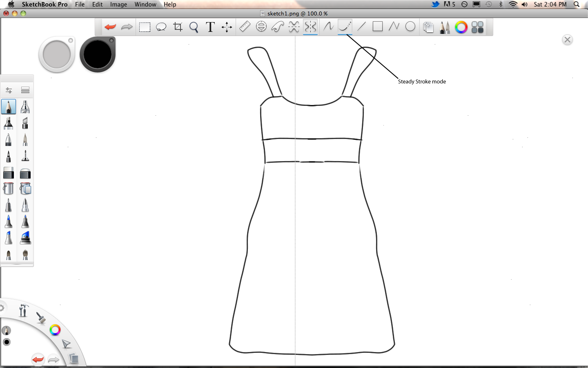588x368 pixels.
Task: Select the Ballpoint pen brush
Action: [x=9, y=140]
